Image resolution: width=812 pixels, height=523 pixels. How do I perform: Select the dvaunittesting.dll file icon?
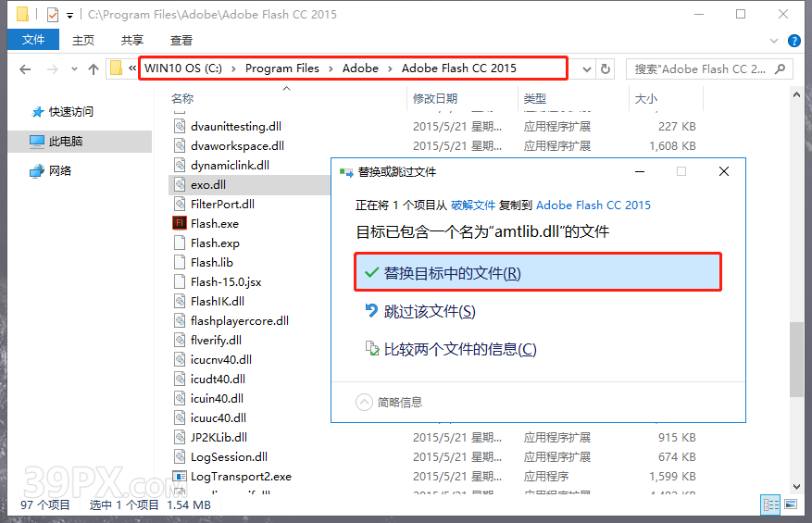(x=180, y=126)
